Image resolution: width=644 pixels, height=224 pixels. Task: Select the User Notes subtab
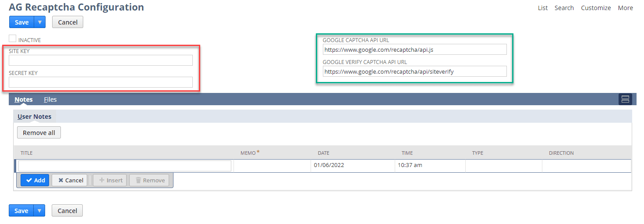(x=35, y=117)
